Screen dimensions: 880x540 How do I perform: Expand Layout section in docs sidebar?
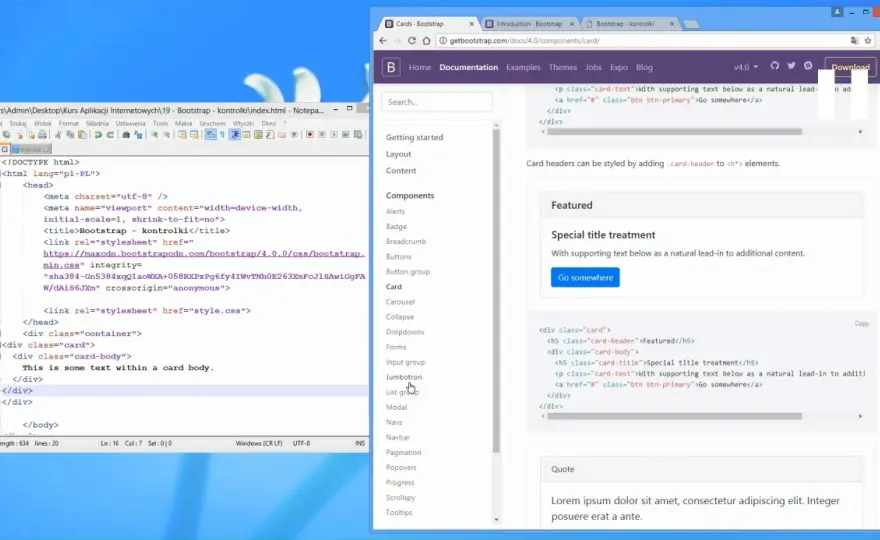pyautogui.click(x=398, y=154)
